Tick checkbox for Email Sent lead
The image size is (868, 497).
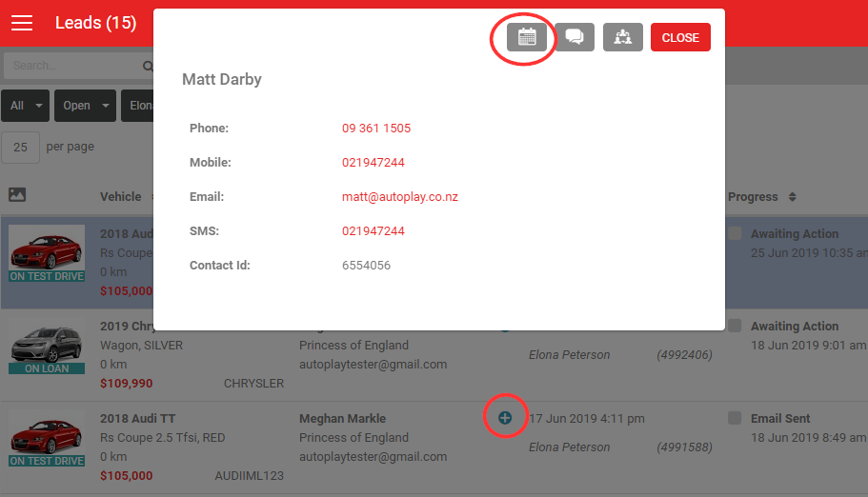[735, 418]
